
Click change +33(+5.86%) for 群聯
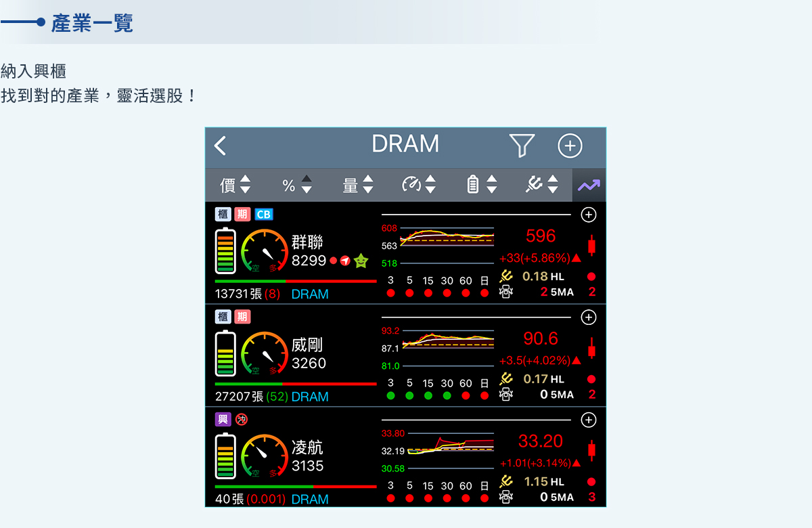[540, 258]
